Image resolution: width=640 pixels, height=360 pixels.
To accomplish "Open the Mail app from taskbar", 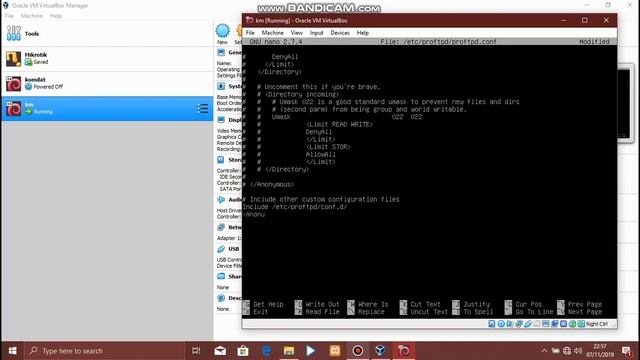I will tap(220, 351).
